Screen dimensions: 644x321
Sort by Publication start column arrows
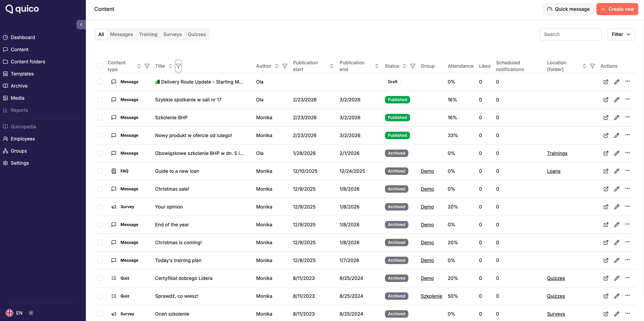(331, 66)
